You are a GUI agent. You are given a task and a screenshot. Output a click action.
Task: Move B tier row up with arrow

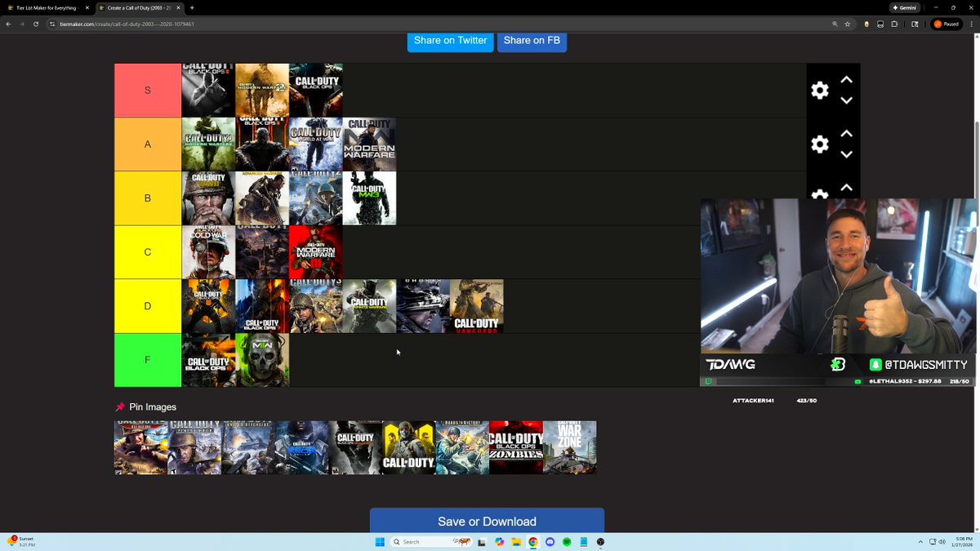847,188
